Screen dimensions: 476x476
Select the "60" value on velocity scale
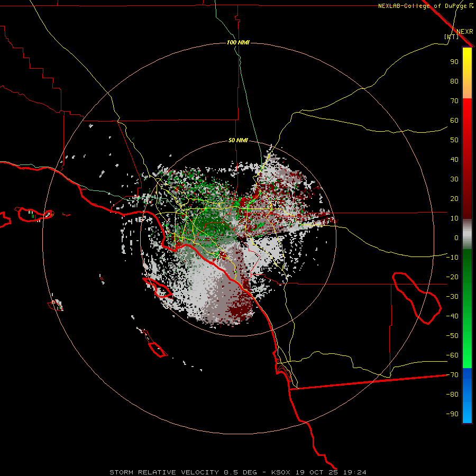click(x=454, y=120)
